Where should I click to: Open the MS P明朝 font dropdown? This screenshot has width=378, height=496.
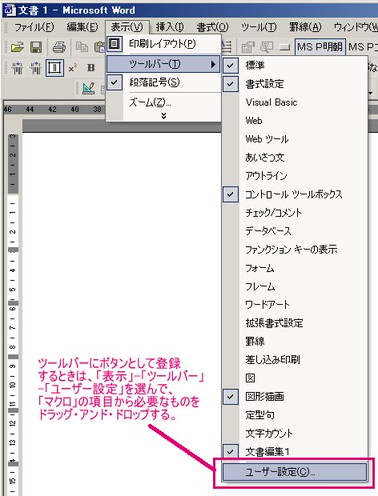click(320, 47)
